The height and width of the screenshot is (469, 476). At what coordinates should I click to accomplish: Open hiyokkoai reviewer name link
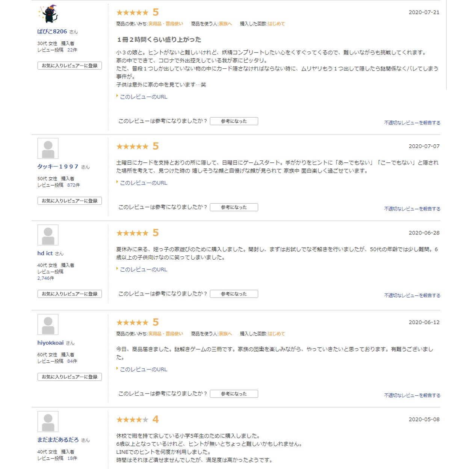(50, 343)
